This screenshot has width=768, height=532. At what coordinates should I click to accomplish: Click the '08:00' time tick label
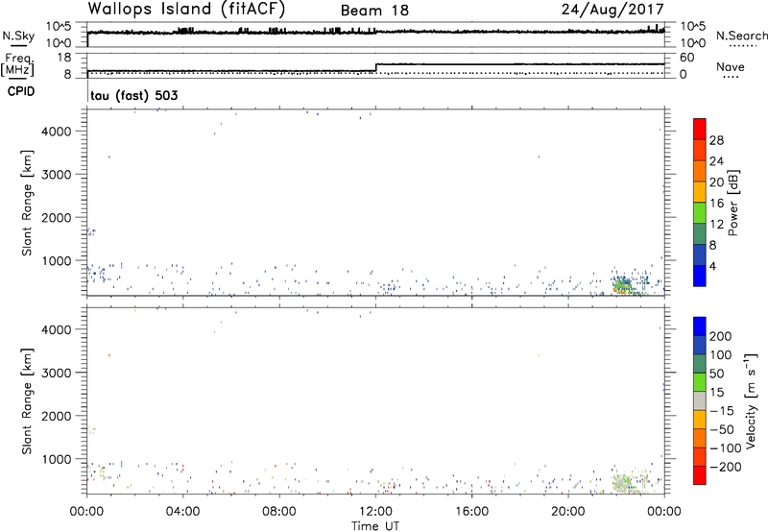coord(279,512)
